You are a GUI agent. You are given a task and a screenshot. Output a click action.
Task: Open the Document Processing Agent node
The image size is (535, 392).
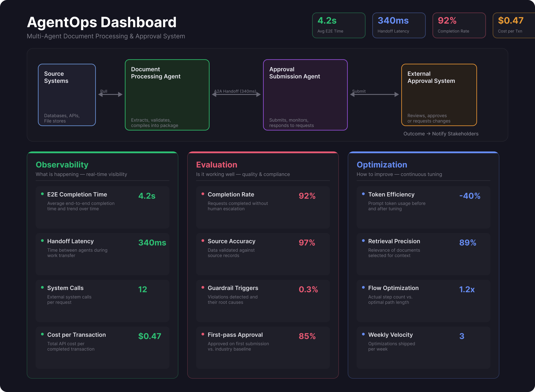click(x=167, y=95)
